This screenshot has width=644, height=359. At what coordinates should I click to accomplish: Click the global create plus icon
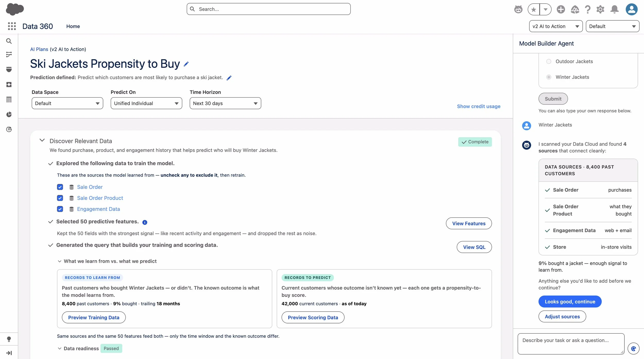(x=561, y=9)
